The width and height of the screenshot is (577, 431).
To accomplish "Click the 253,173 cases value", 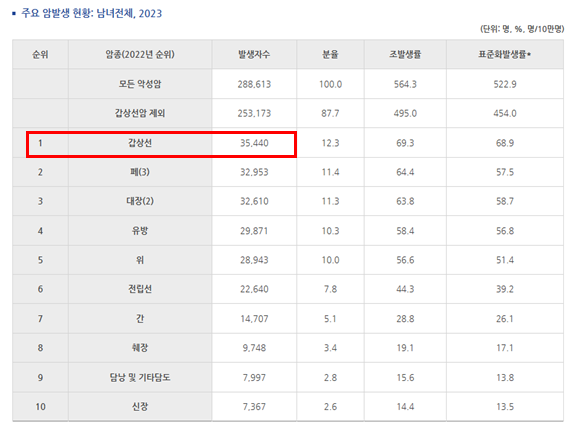I will click(254, 113).
